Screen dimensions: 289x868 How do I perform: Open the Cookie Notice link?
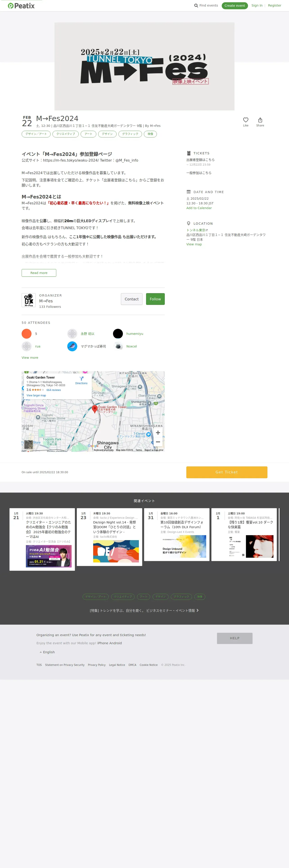tap(149, 665)
